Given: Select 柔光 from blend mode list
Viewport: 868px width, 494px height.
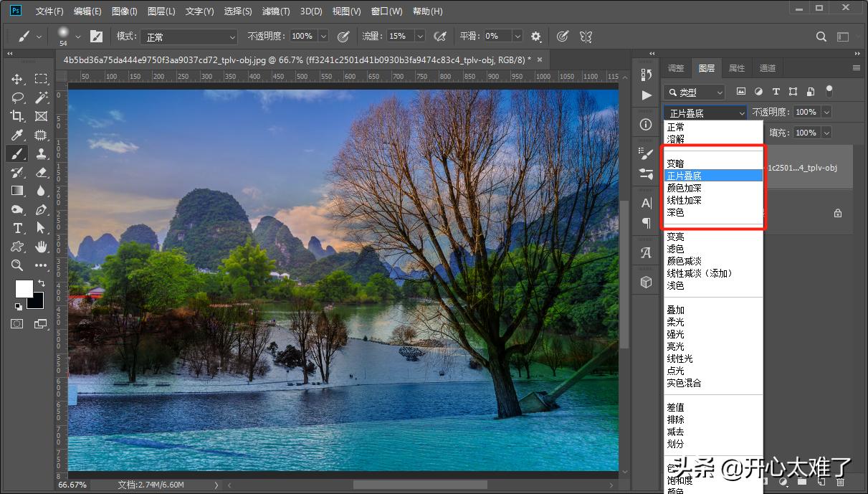Looking at the screenshot, I should 675,322.
